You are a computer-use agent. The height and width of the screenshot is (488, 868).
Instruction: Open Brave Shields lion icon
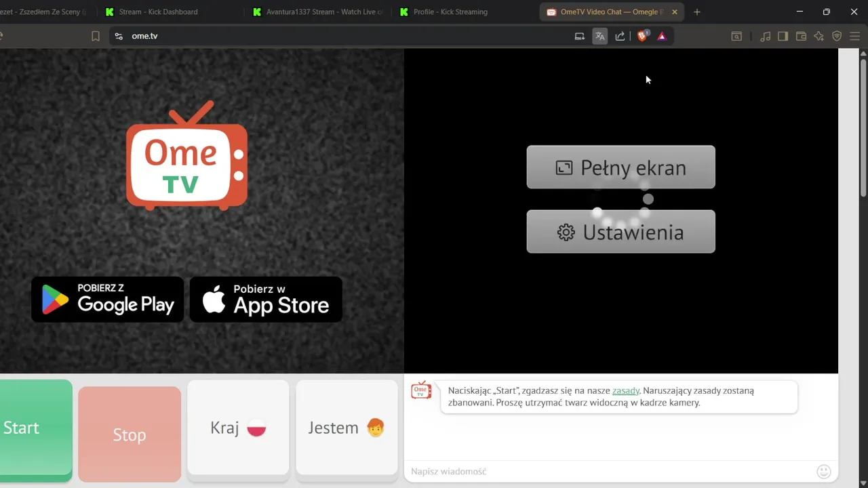click(643, 36)
